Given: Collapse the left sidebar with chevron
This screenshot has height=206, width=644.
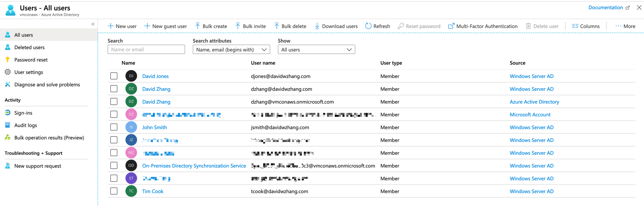Looking at the screenshot, I should click(x=93, y=24).
